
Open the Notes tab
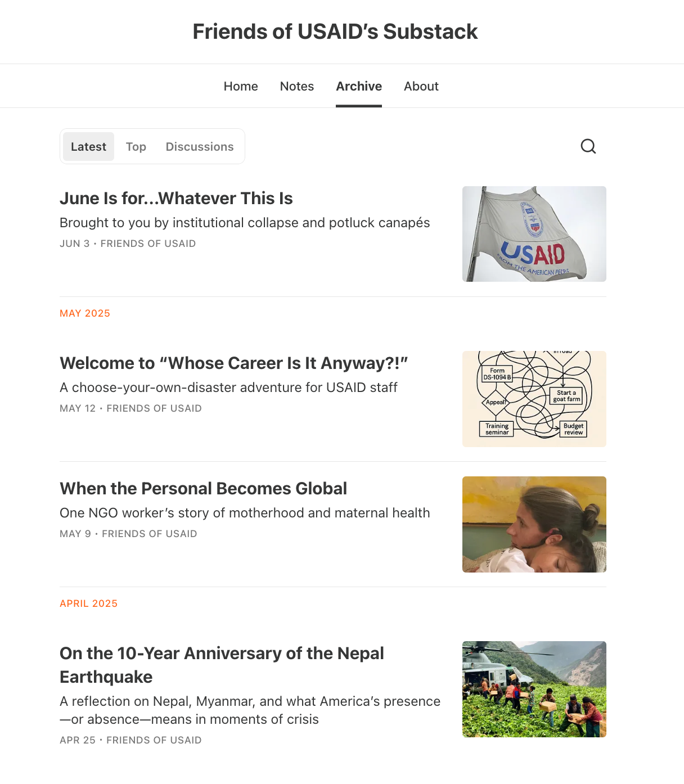(x=297, y=86)
